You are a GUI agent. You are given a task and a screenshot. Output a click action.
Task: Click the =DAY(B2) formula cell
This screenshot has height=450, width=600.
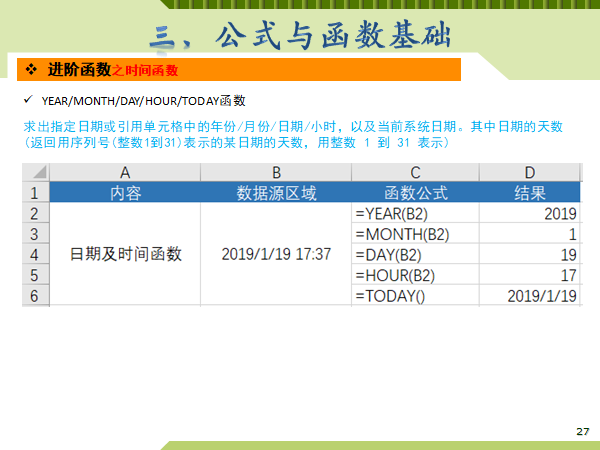[415, 254]
